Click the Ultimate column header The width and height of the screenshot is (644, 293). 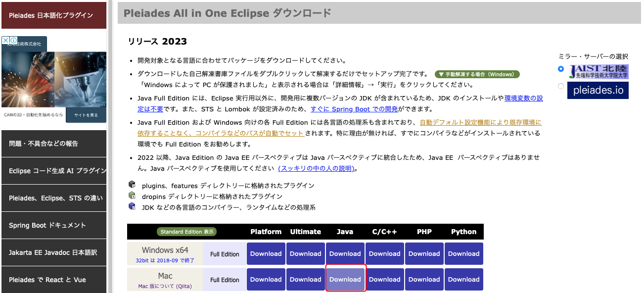click(306, 232)
